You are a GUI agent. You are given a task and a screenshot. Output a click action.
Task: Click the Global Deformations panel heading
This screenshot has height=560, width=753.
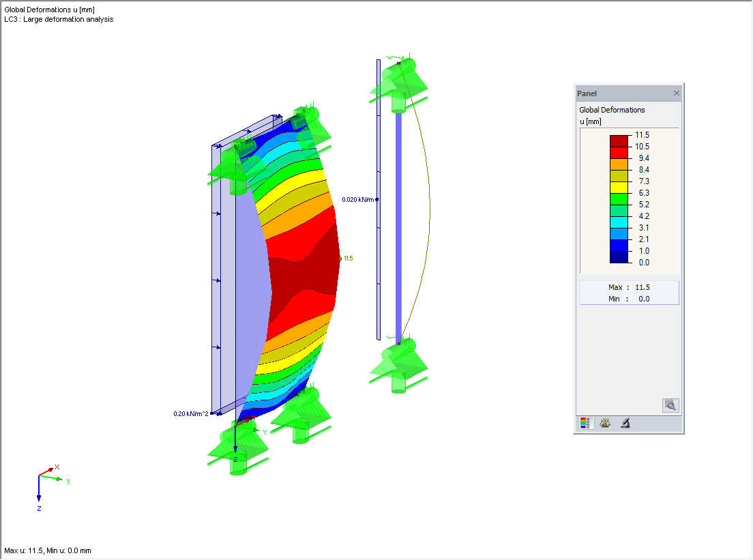point(612,110)
